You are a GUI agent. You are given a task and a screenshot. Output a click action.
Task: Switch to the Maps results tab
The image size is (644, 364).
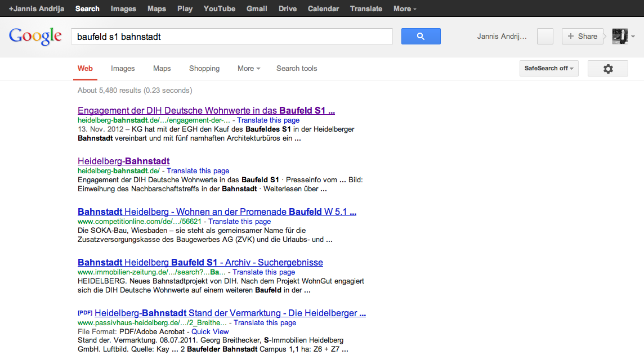pyautogui.click(x=162, y=69)
